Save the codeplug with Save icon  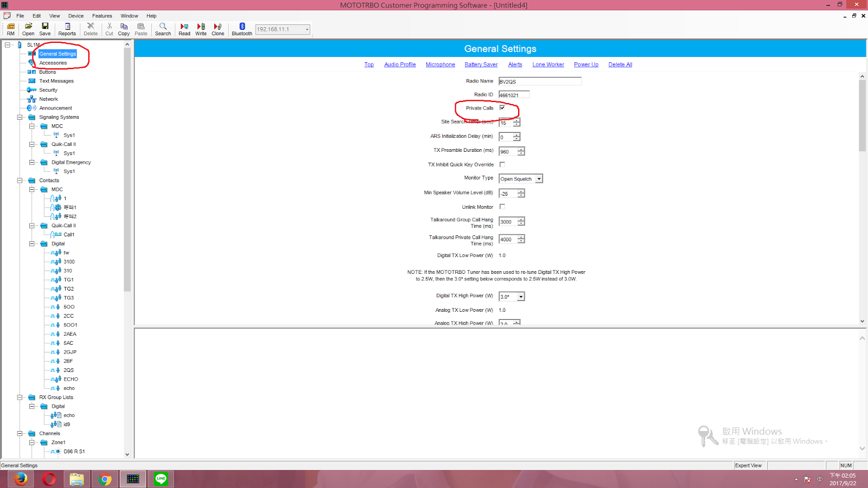pos(45,29)
